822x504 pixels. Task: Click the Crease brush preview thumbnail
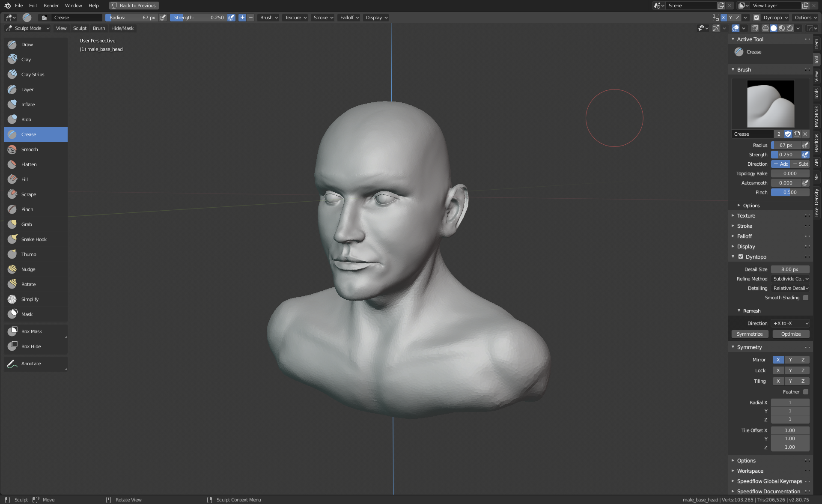(x=770, y=104)
